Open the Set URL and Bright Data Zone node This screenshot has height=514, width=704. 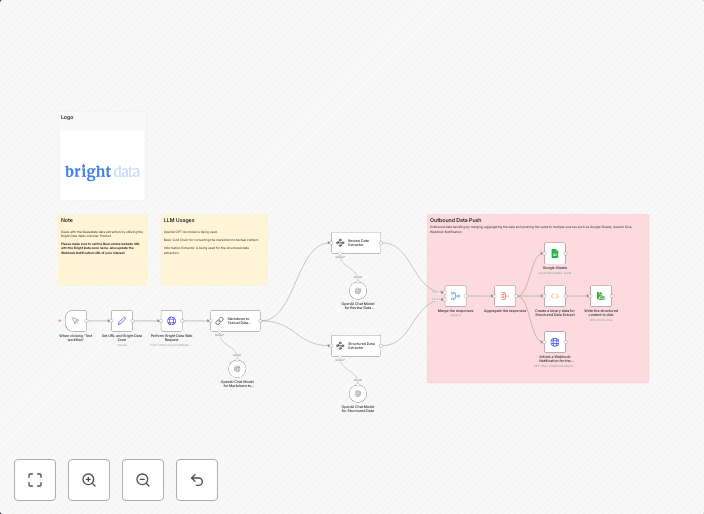click(122, 321)
